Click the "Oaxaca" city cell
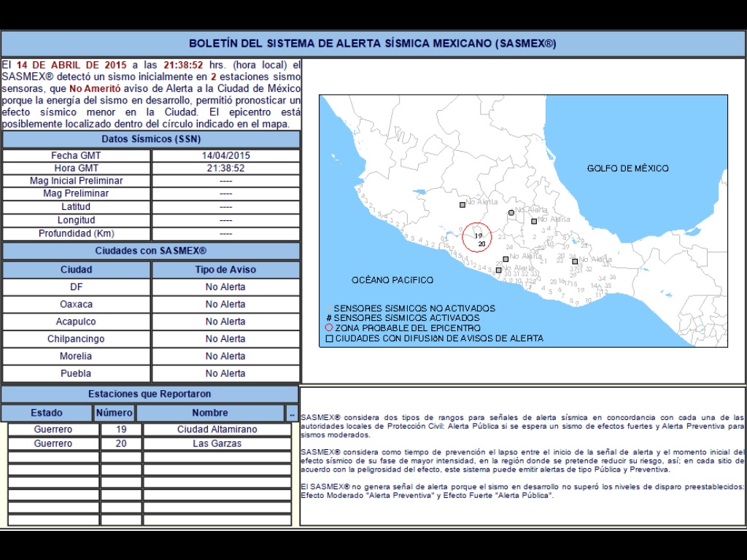Image resolution: width=747 pixels, height=560 pixels. pyautogui.click(x=76, y=304)
